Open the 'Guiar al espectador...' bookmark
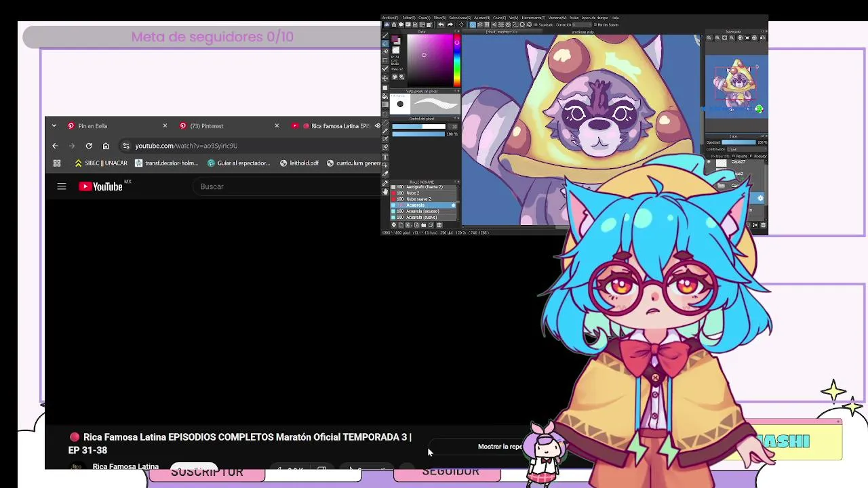The height and width of the screenshot is (488, 868). 239,163
